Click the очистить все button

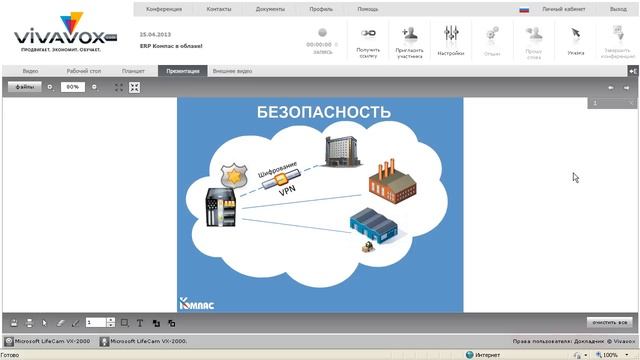610,322
